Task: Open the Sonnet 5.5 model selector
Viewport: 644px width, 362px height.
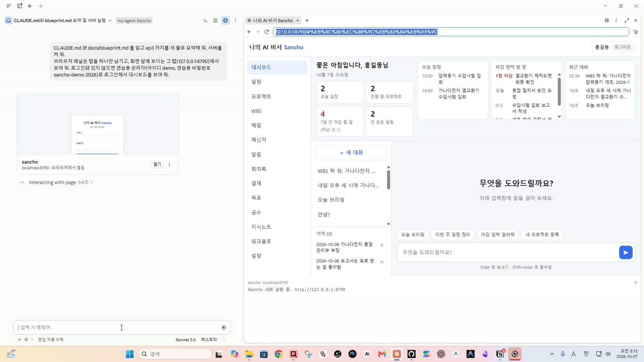Action: (x=186, y=339)
